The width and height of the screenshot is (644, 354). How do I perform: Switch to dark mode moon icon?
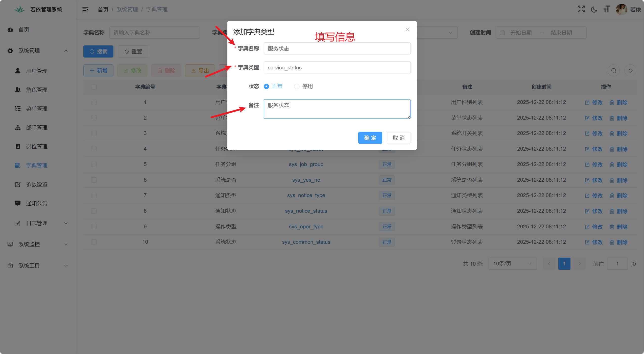594,10
